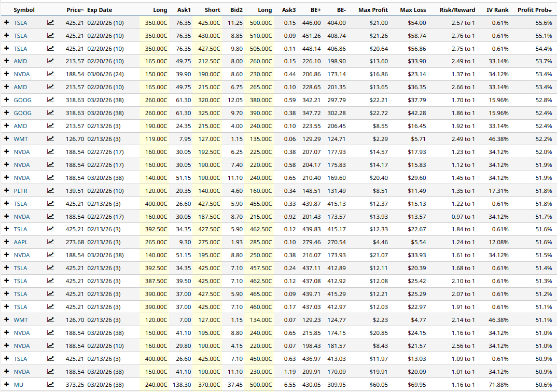Sort by Exp Date column header

(99, 10)
